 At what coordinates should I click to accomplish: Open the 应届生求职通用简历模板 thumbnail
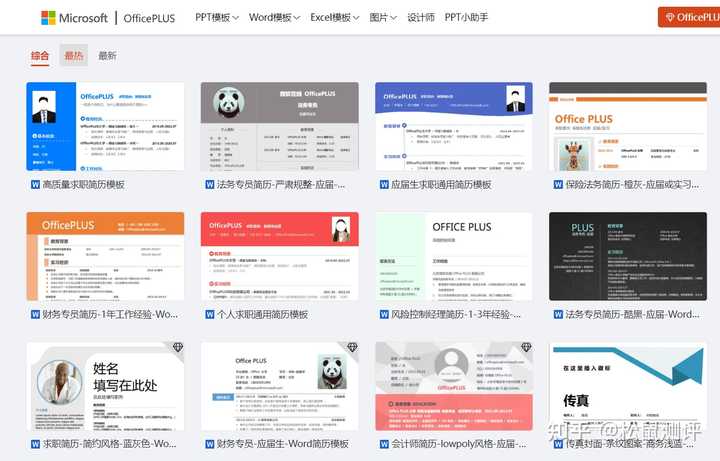(x=454, y=126)
